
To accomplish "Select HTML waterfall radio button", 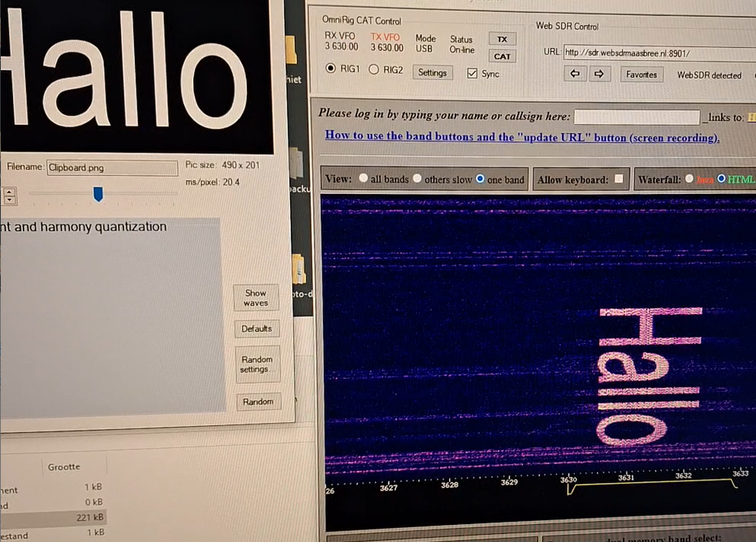I will [721, 179].
